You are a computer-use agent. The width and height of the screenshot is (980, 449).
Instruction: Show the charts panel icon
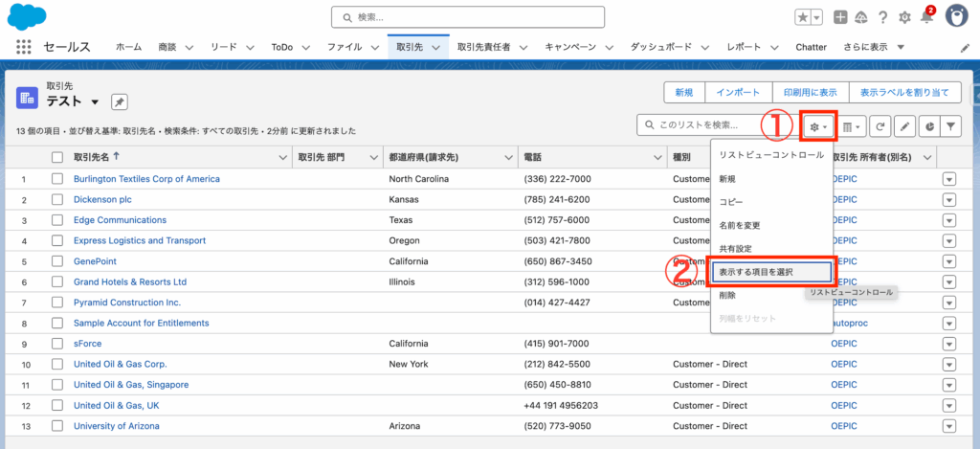click(929, 127)
